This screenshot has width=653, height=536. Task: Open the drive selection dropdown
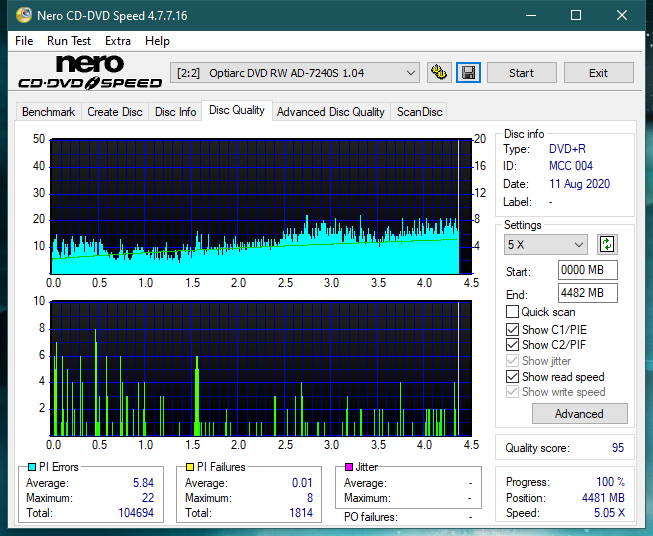(x=294, y=73)
